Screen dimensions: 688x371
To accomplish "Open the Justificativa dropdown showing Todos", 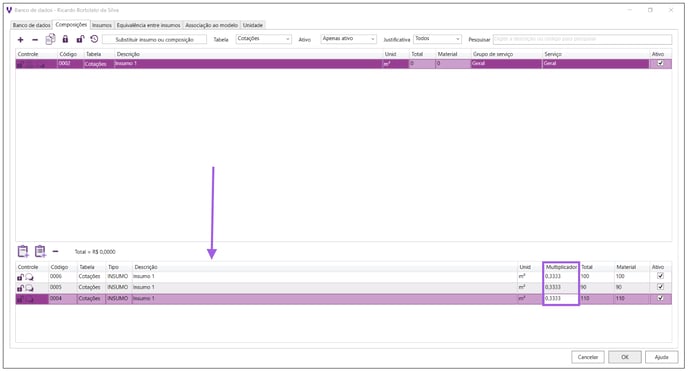I will click(x=437, y=39).
